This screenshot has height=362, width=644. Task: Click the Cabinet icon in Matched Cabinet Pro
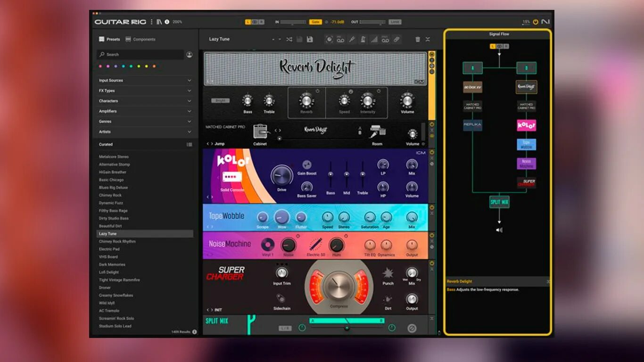[x=260, y=132]
